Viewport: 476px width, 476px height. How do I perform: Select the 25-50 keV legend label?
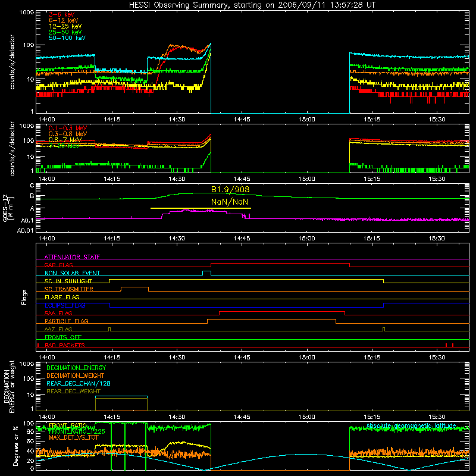click(x=65, y=32)
